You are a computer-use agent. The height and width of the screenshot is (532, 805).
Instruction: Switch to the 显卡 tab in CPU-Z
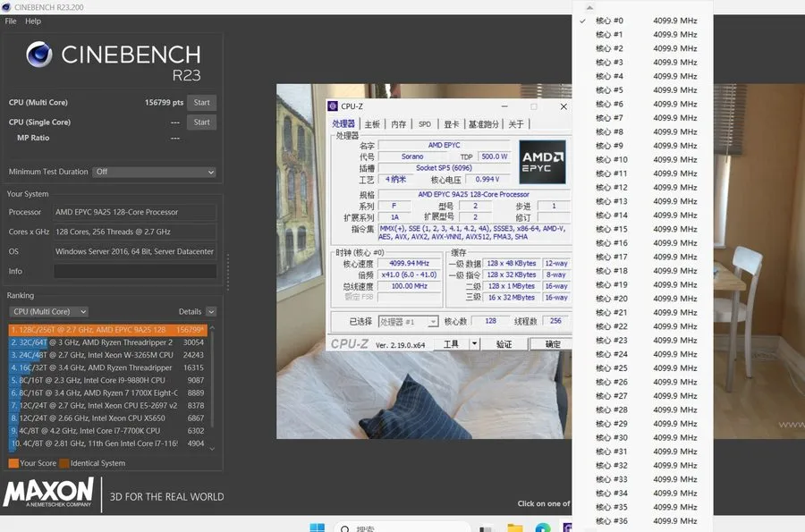click(x=452, y=124)
